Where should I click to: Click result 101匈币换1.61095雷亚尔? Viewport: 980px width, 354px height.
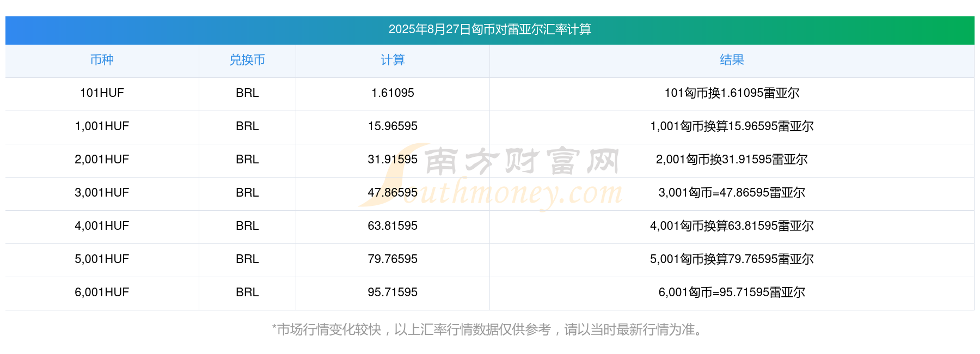(732, 93)
